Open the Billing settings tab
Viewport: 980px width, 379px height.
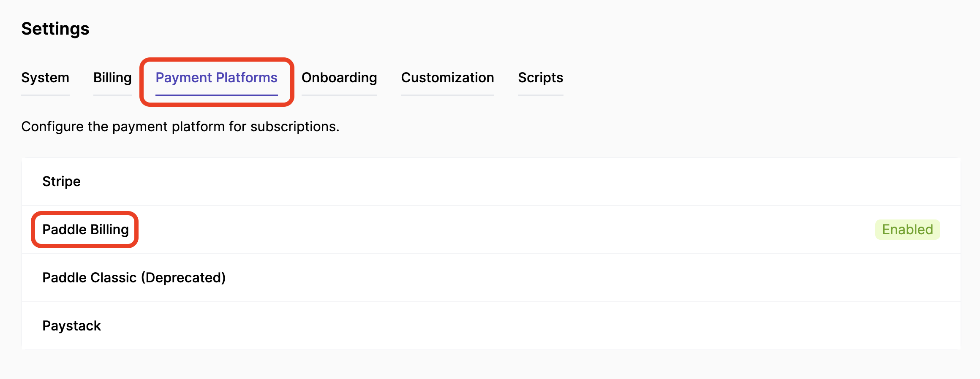point(112,78)
